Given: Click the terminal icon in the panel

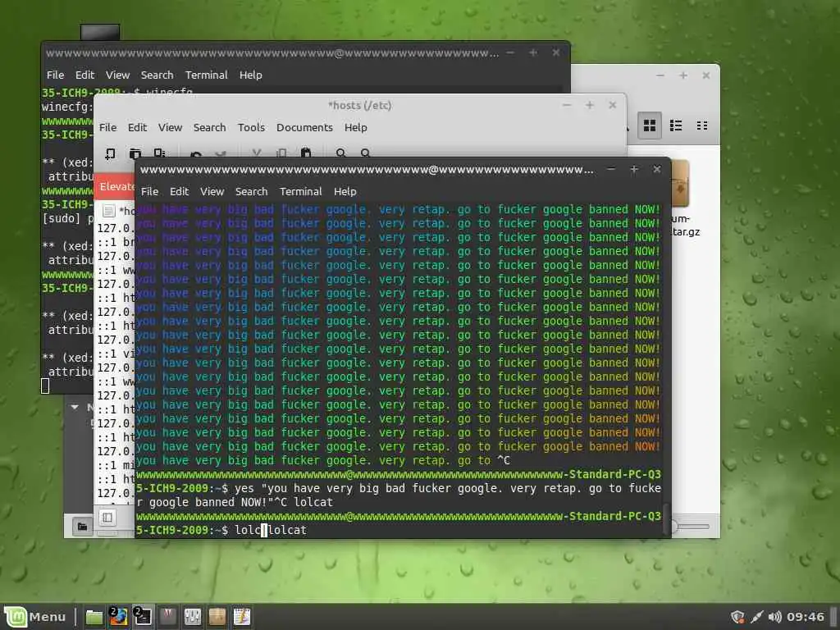Looking at the screenshot, I should [143, 617].
